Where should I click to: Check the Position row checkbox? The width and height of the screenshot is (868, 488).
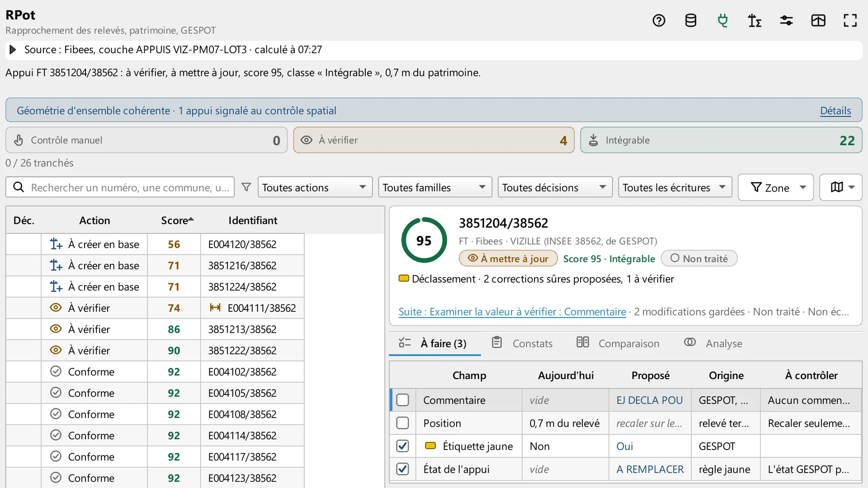(402, 423)
